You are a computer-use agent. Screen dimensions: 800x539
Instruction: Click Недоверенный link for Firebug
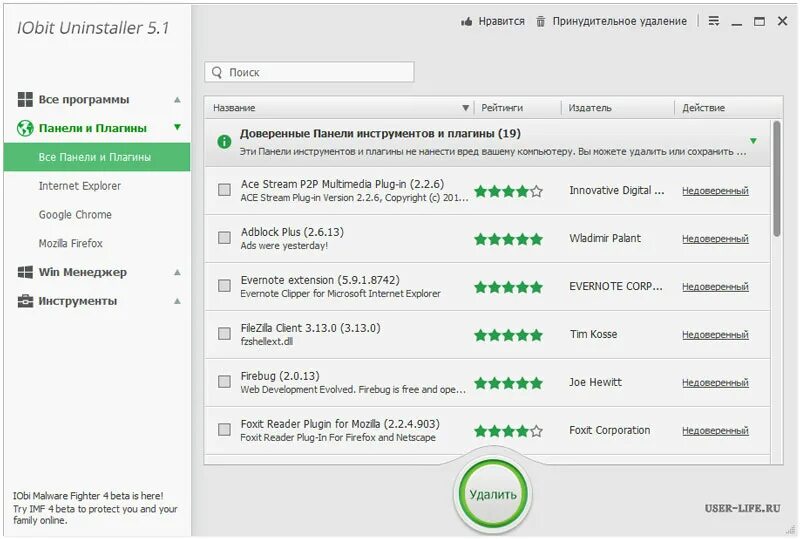coord(715,383)
